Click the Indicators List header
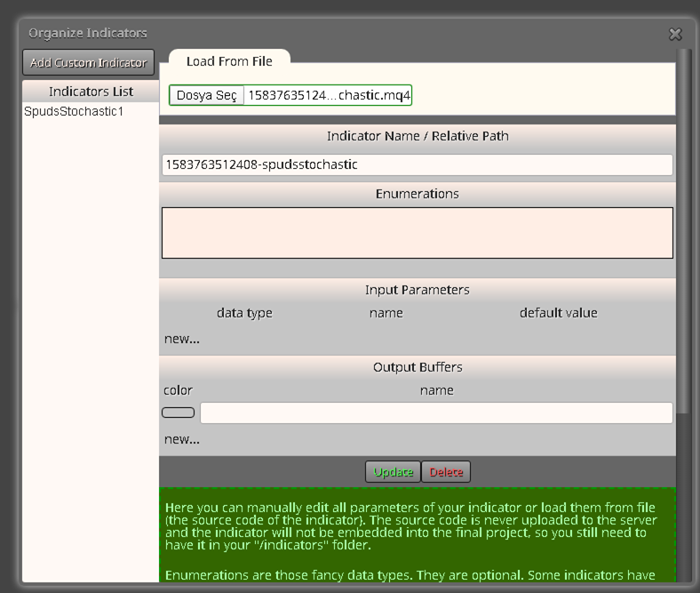 (x=91, y=92)
